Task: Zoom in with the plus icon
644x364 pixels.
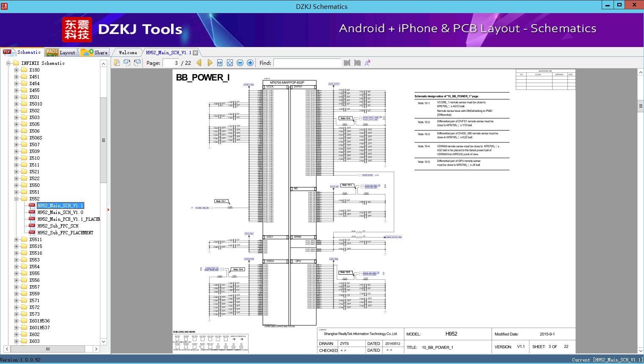Action: pyautogui.click(x=250, y=63)
